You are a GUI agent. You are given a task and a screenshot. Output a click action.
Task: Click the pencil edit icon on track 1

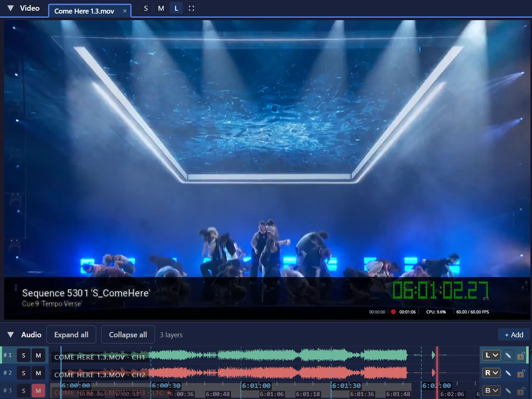(508, 355)
